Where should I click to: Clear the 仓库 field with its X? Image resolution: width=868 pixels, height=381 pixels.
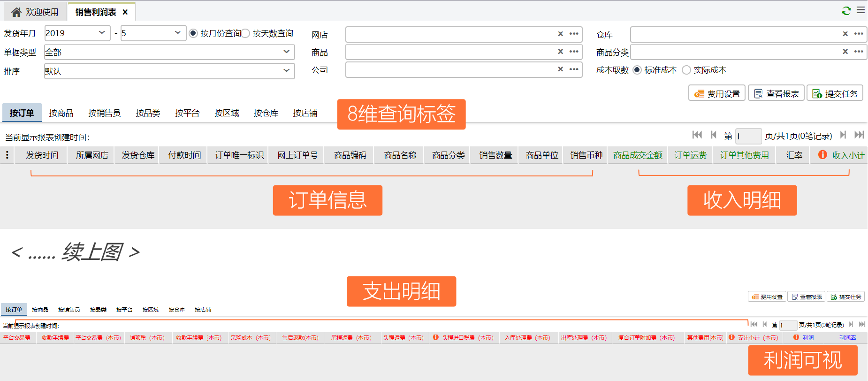845,34
